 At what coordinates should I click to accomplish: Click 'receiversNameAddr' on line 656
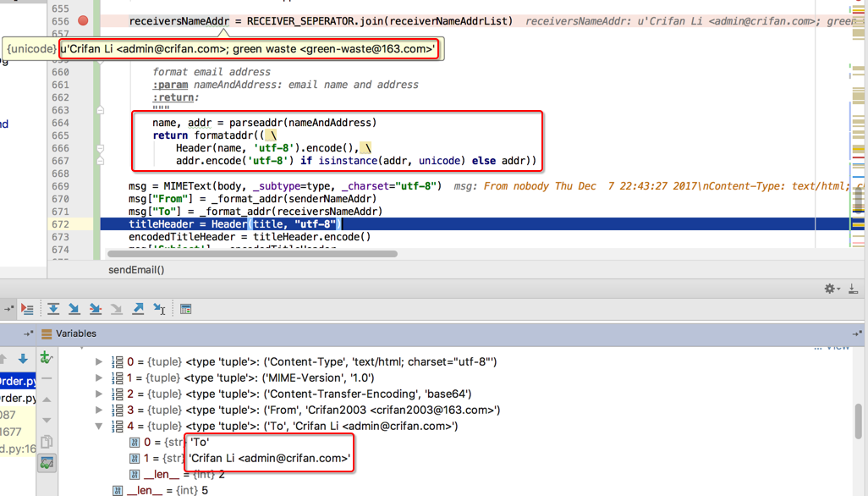tap(179, 21)
